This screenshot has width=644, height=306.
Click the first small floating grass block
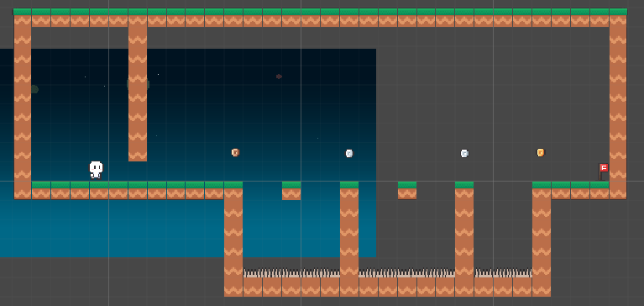(x=291, y=191)
